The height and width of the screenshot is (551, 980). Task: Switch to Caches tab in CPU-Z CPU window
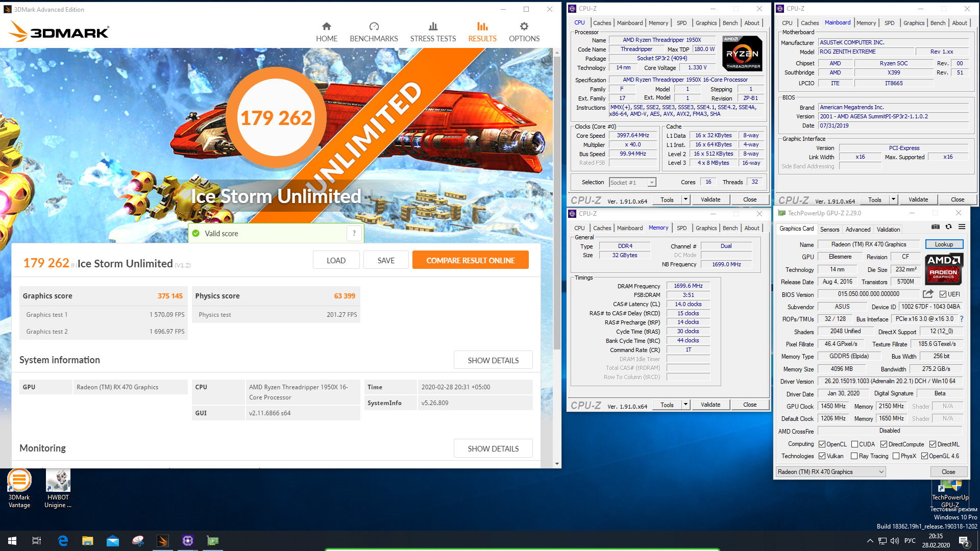(x=602, y=23)
